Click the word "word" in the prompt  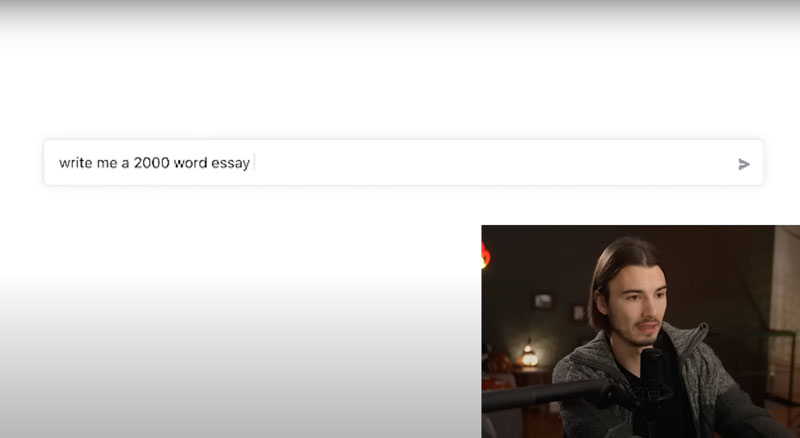point(190,163)
